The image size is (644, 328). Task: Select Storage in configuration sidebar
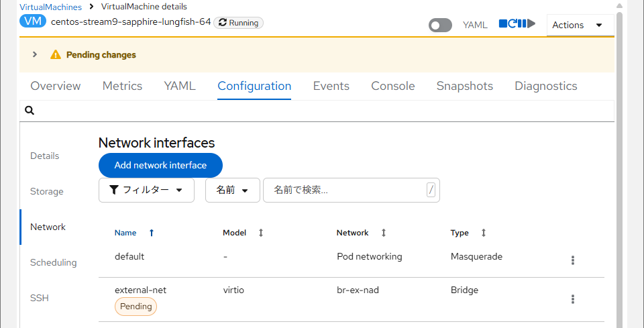(x=46, y=191)
